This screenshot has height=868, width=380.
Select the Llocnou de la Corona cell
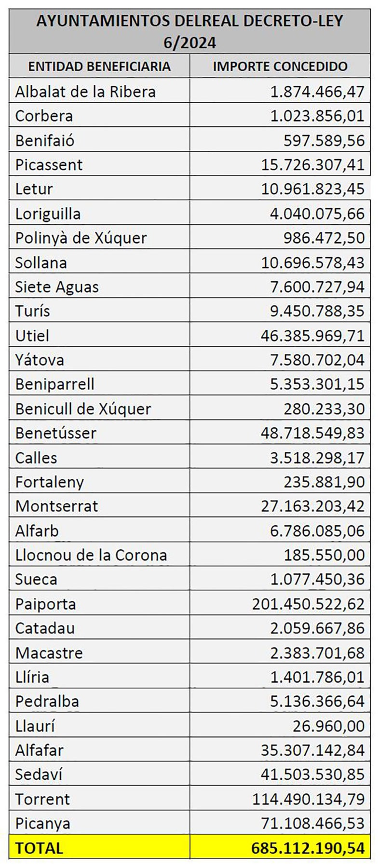pos(99,555)
